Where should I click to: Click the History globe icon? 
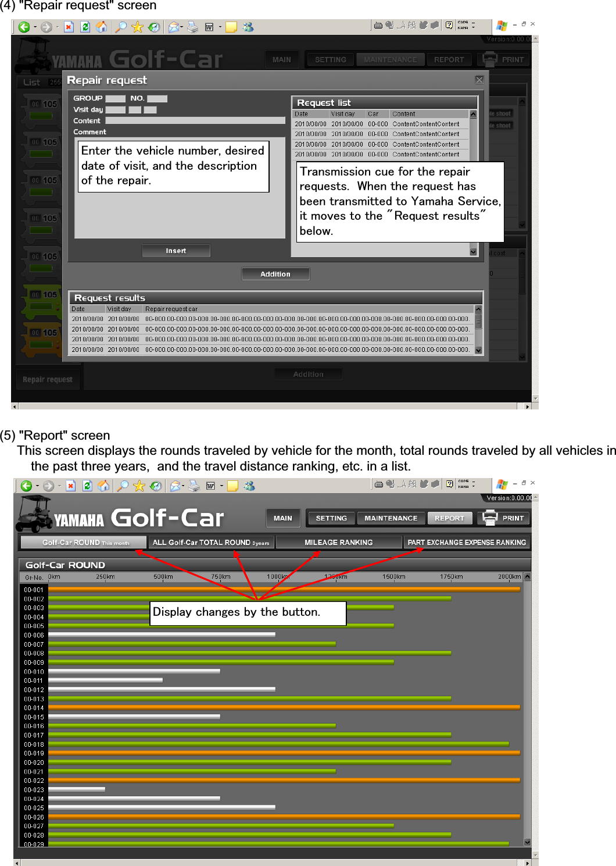155,26
